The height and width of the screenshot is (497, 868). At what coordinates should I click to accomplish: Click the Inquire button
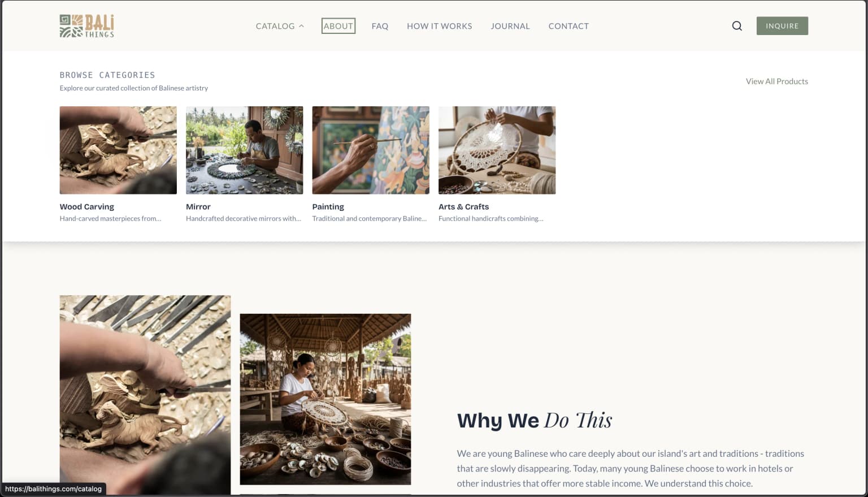click(782, 26)
